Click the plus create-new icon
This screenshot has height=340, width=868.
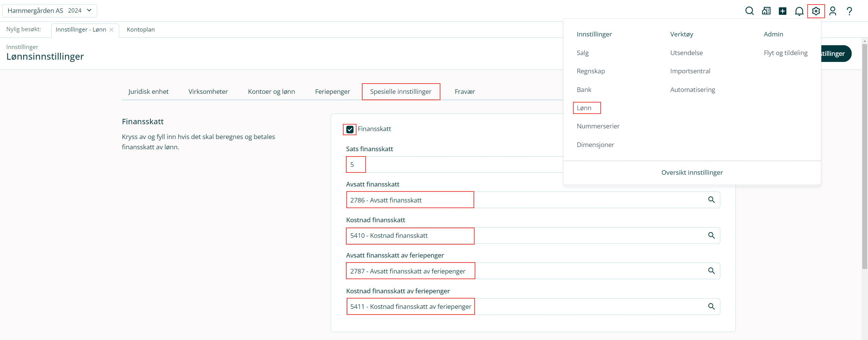point(783,11)
